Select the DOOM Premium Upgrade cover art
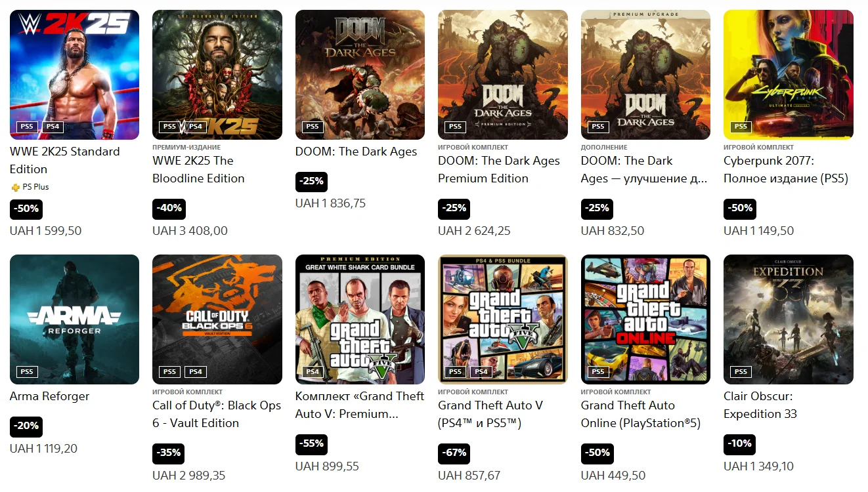The width and height of the screenshot is (868, 492). [645, 74]
